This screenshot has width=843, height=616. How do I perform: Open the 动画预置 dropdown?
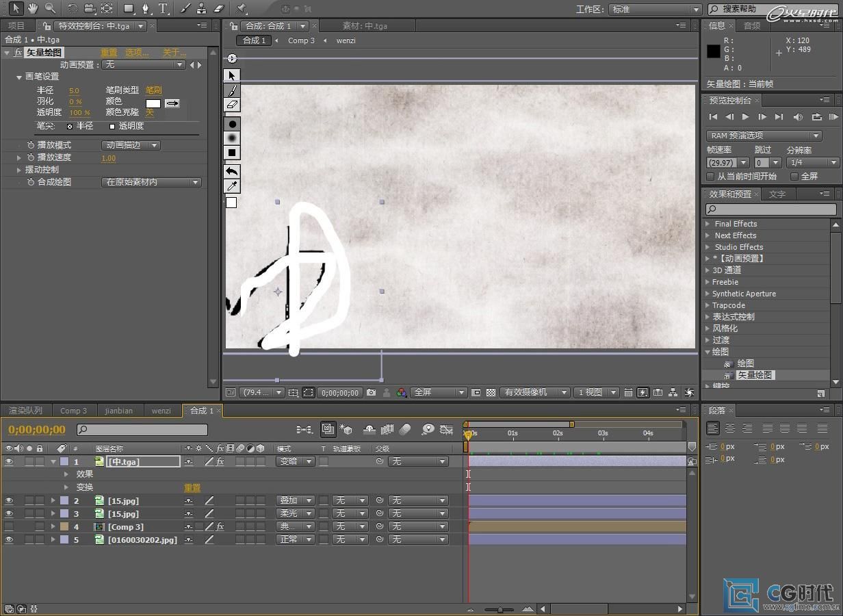click(x=144, y=65)
